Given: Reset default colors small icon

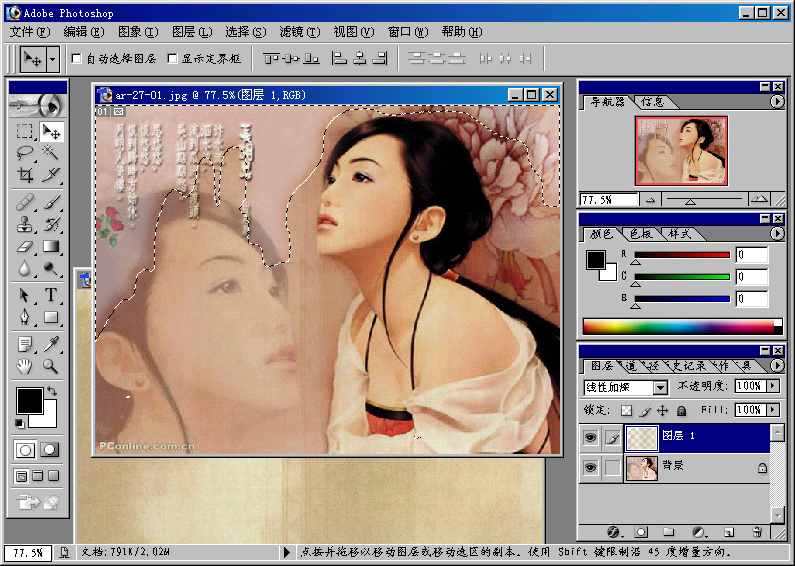Looking at the screenshot, I should (x=19, y=423).
